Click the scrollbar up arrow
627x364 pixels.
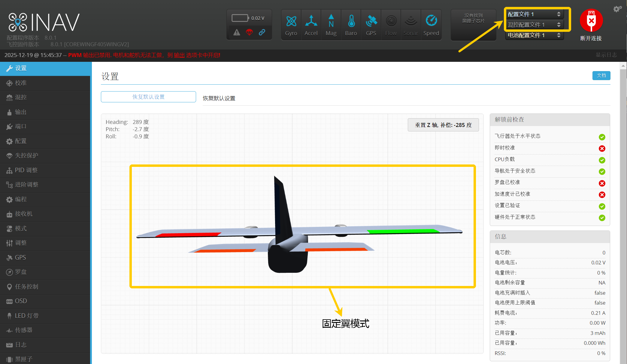click(x=623, y=65)
